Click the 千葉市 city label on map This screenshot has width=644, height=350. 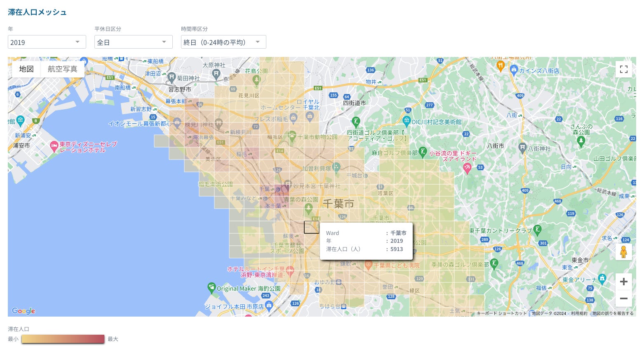pyautogui.click(x=338, y=203)
